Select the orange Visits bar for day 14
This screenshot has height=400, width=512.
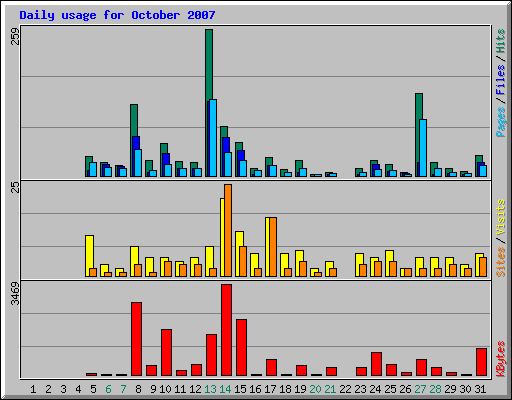tap(228, 230)
